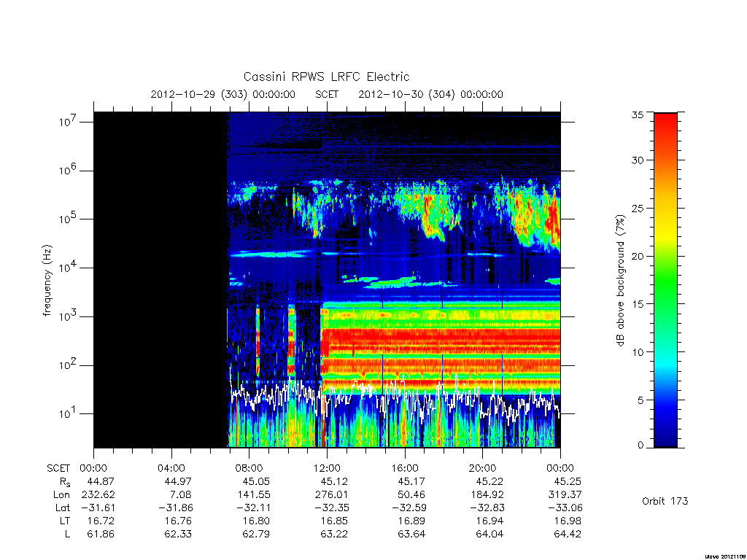Click the Lon value '141.55'
This screenshot has width=747, height=560.
pyautogui.click(x=253, y=494)
